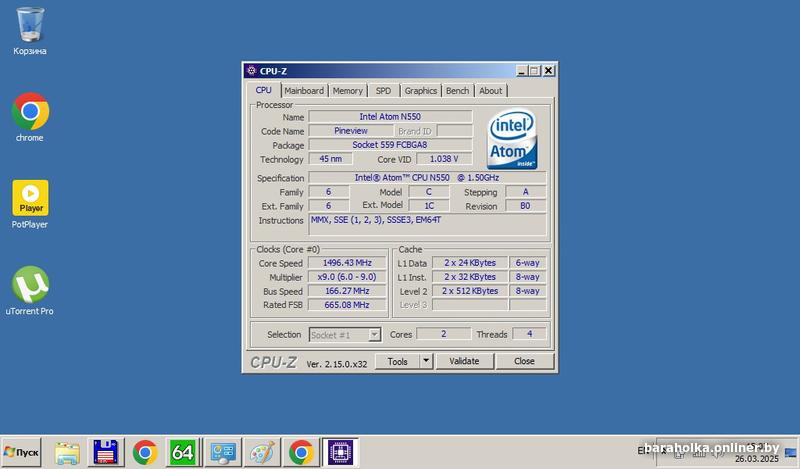This screenshot has width=800, height=469.
Task: Click version text Ver. 2.15.0.x32
Action: pyautogui.click(x=337, y=364)
